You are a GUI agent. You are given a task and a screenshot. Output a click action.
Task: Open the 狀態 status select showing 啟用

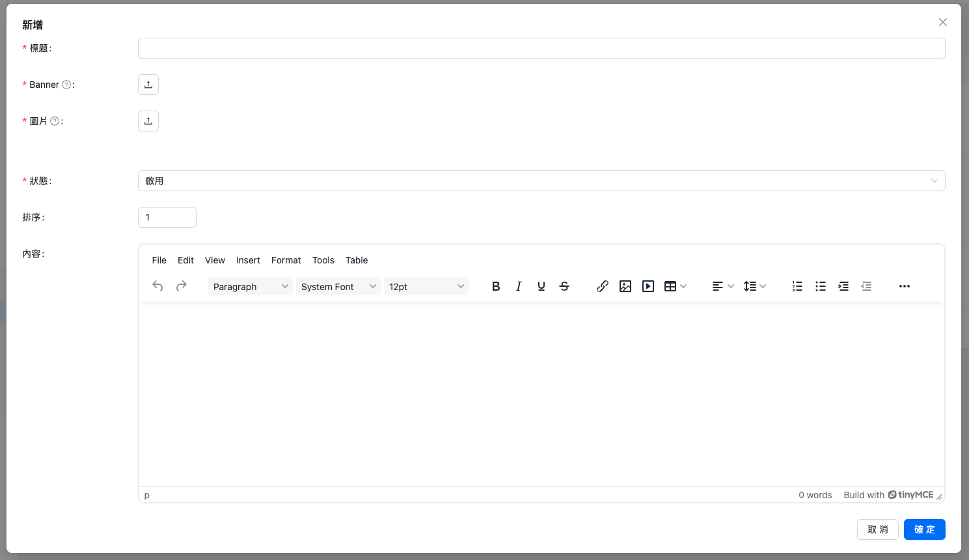[x=541, y=181]
